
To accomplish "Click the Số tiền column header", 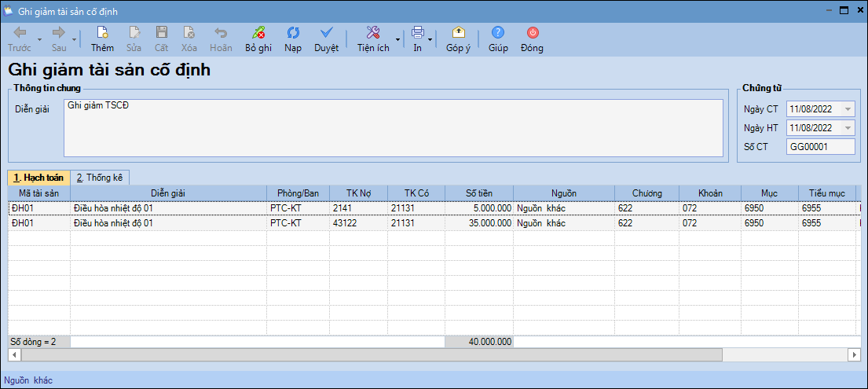I will [x=479, y=193].
